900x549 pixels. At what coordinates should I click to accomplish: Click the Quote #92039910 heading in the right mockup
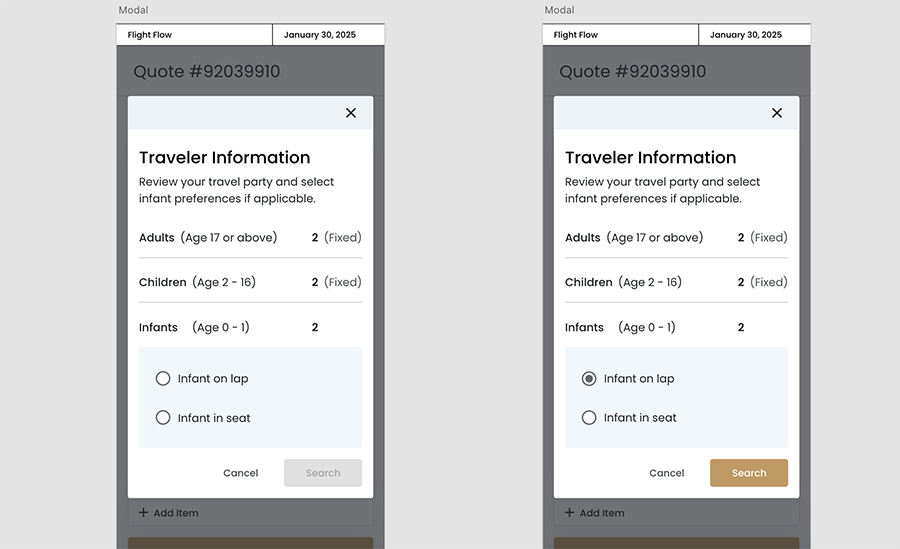pos(632,72)
